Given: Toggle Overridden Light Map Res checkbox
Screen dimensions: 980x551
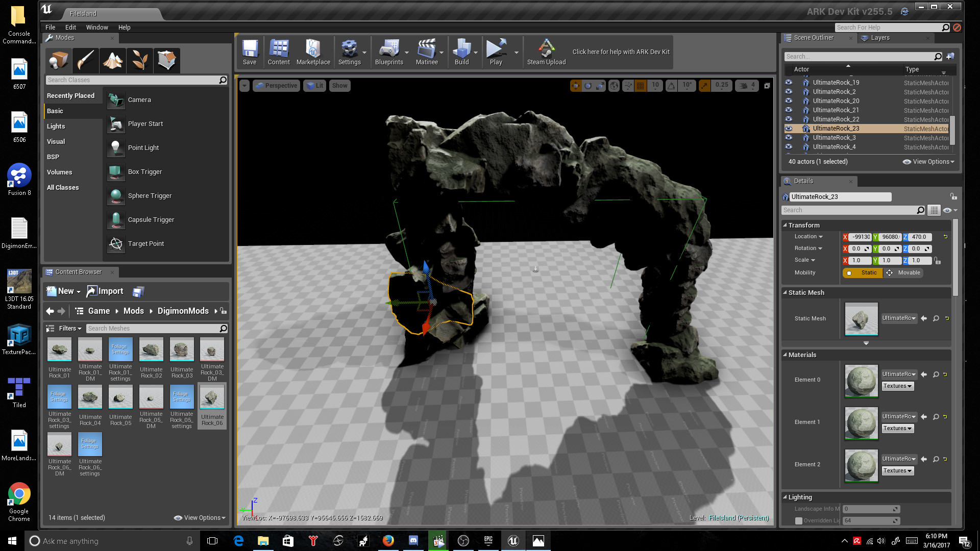Looking at the screenshot, I should [x=799, y=521].
